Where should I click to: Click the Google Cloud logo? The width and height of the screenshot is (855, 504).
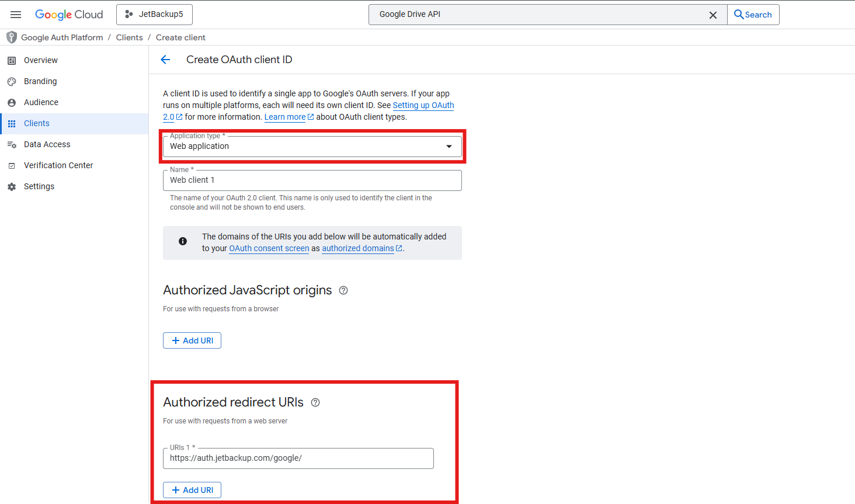click(69, 15)
